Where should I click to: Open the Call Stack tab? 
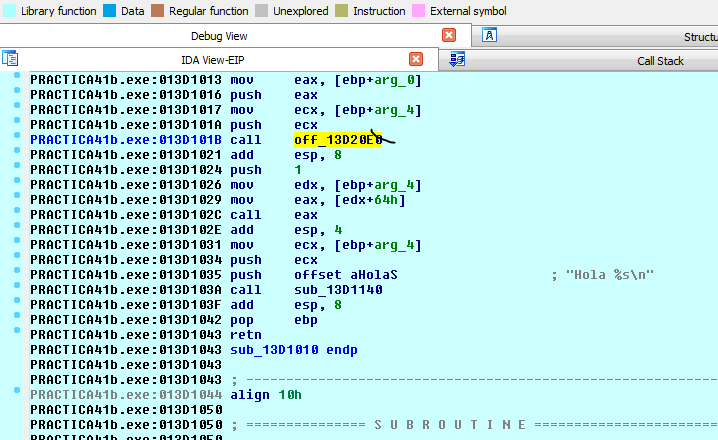click(660, 60)
